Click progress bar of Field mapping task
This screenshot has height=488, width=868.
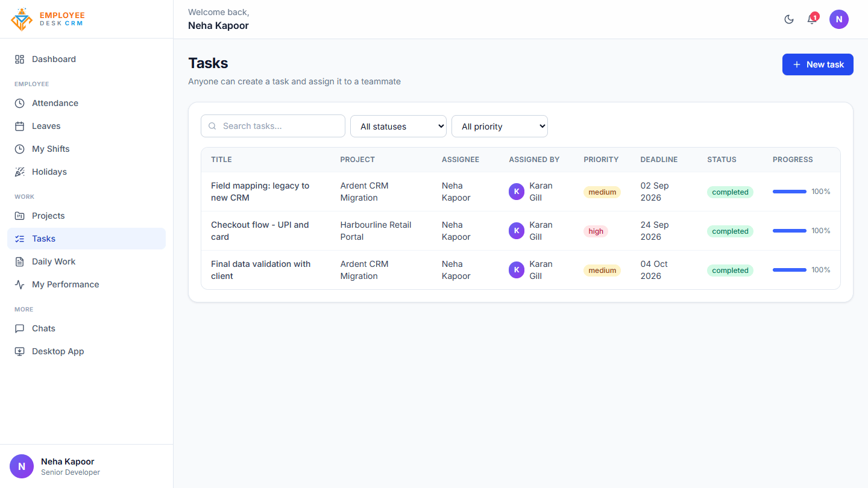pos(790,192)
